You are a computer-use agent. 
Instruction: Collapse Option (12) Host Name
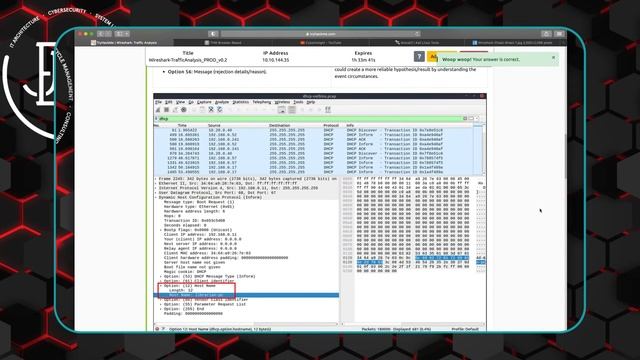click(x=161, y=286)
